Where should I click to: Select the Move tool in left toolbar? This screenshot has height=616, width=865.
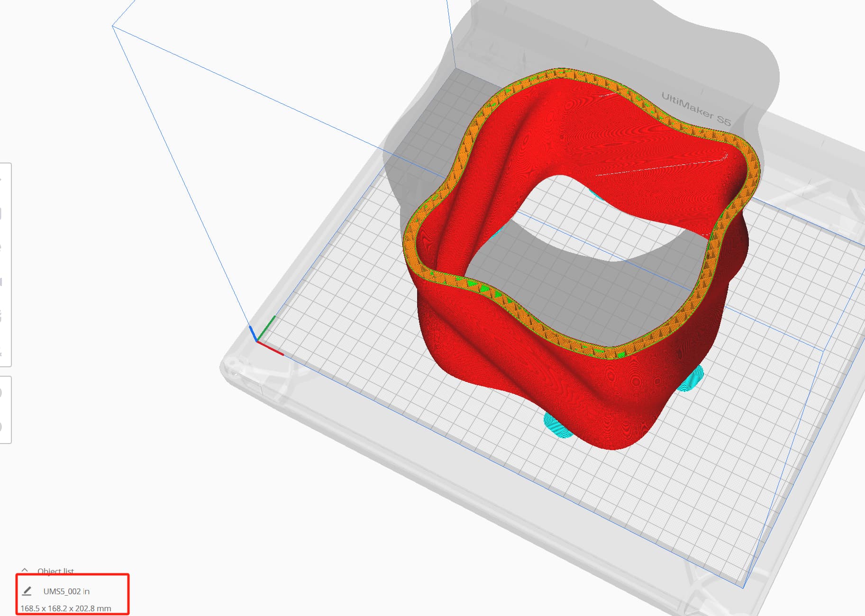pyautogui.click(x=2, y=180)
